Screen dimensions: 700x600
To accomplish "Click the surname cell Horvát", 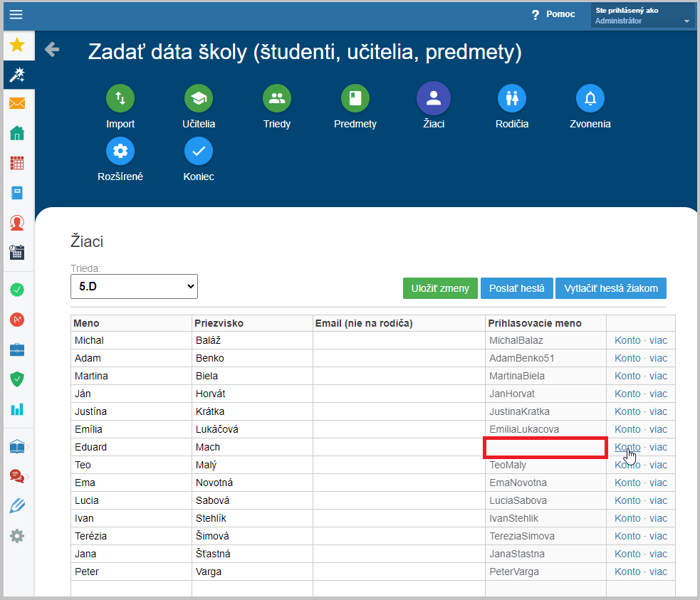I will click(x=252, y=394).
